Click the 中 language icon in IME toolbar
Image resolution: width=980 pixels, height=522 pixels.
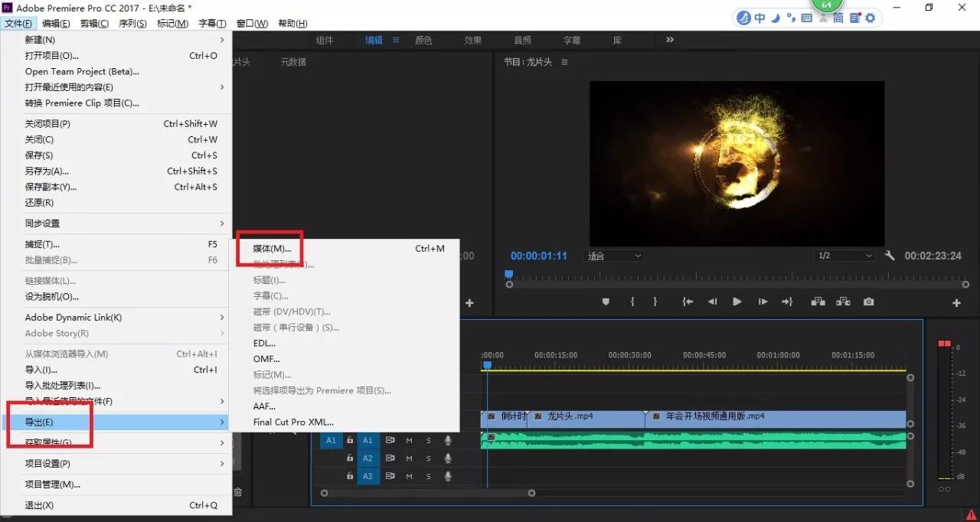point(759,18)
